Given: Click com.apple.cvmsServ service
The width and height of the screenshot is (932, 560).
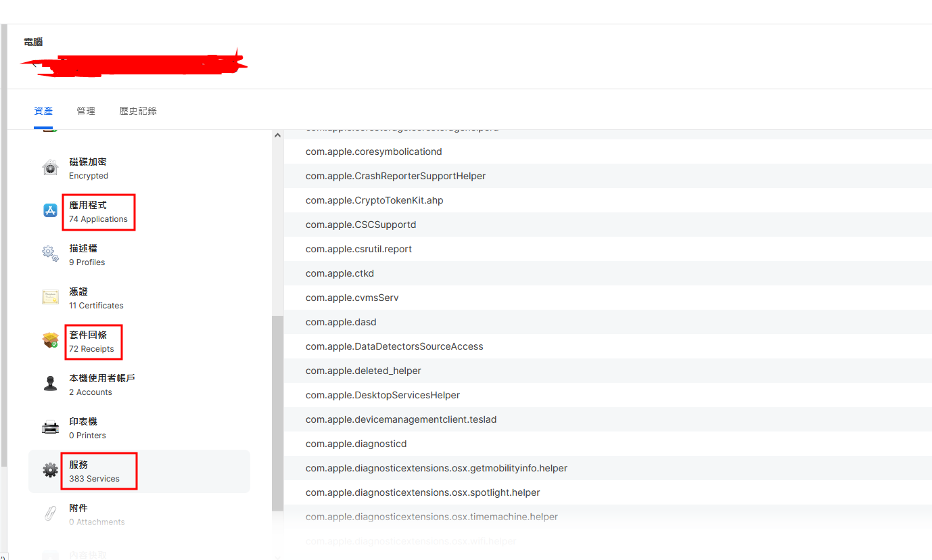Looking at the screenshot, I should click(x=607, y=298).
